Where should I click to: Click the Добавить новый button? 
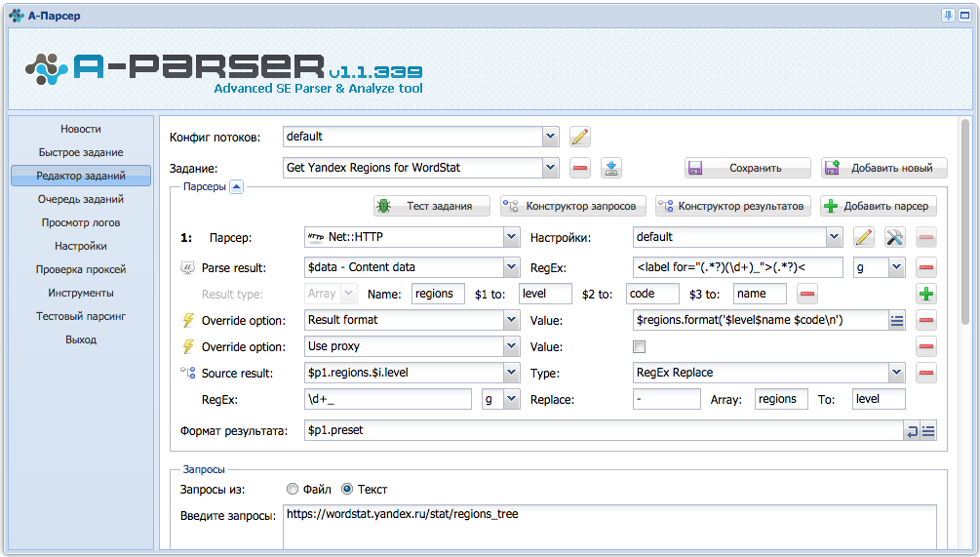click(x=883, y=168)
